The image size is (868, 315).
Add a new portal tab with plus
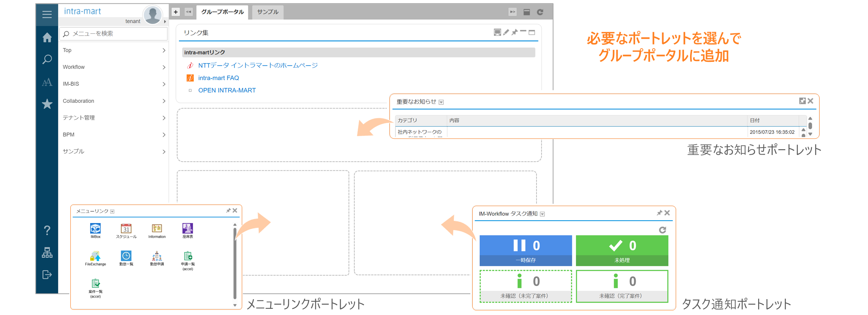[176, 12]
